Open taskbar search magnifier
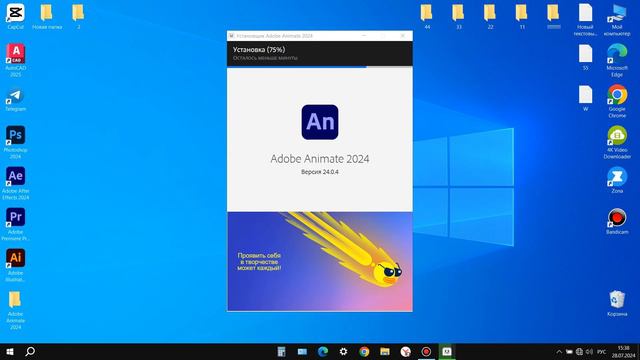The image size is (640, 360). tap(30, 351)
